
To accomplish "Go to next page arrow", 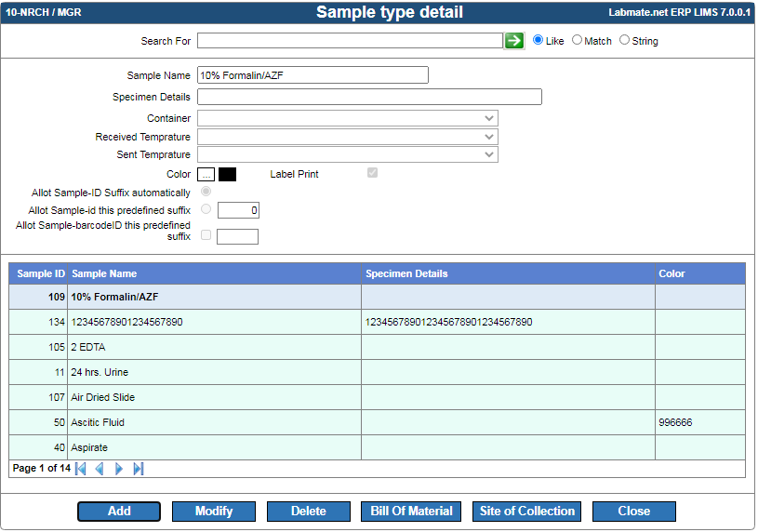I will coord(119,469).
